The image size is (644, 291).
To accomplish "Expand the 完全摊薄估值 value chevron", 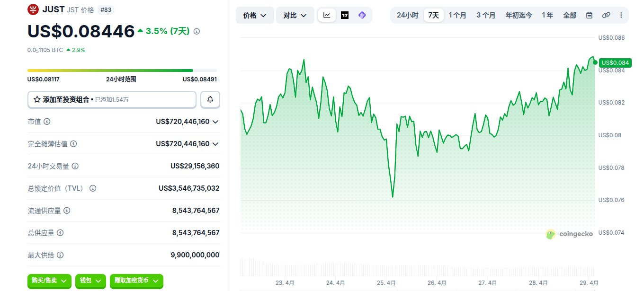I will click(x=215, y=144).
